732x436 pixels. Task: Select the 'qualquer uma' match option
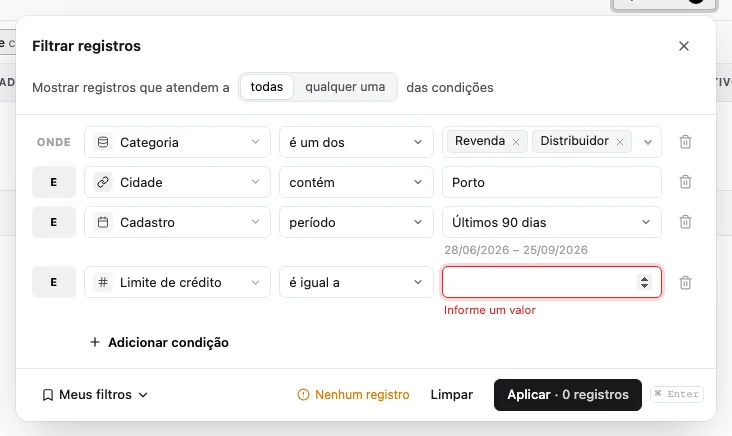coord(345,87)
